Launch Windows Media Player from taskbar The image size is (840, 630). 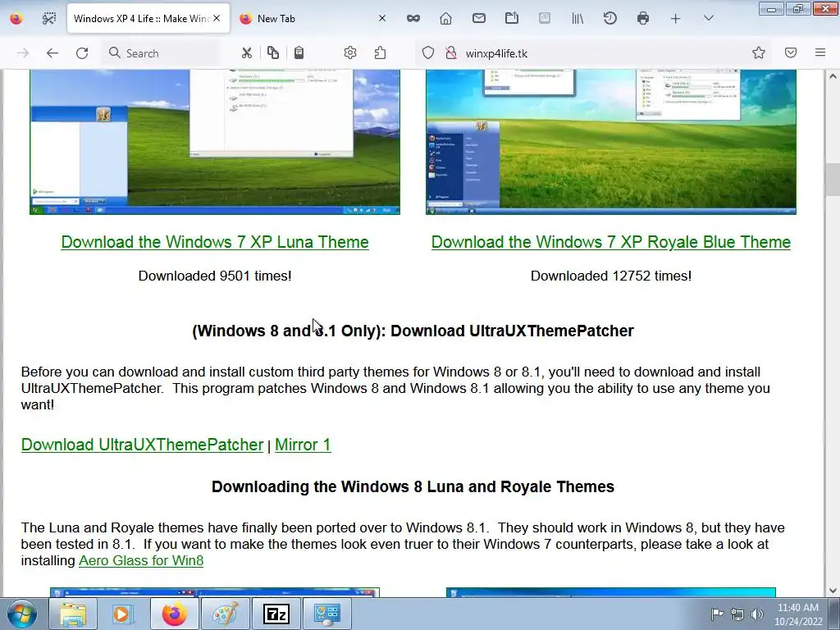[122, 614]
